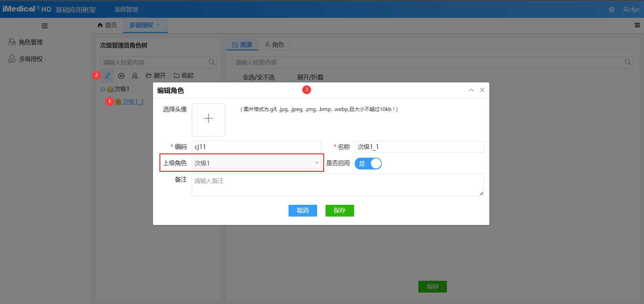Click the assign user icon in the toolbar

click(135, 75)
